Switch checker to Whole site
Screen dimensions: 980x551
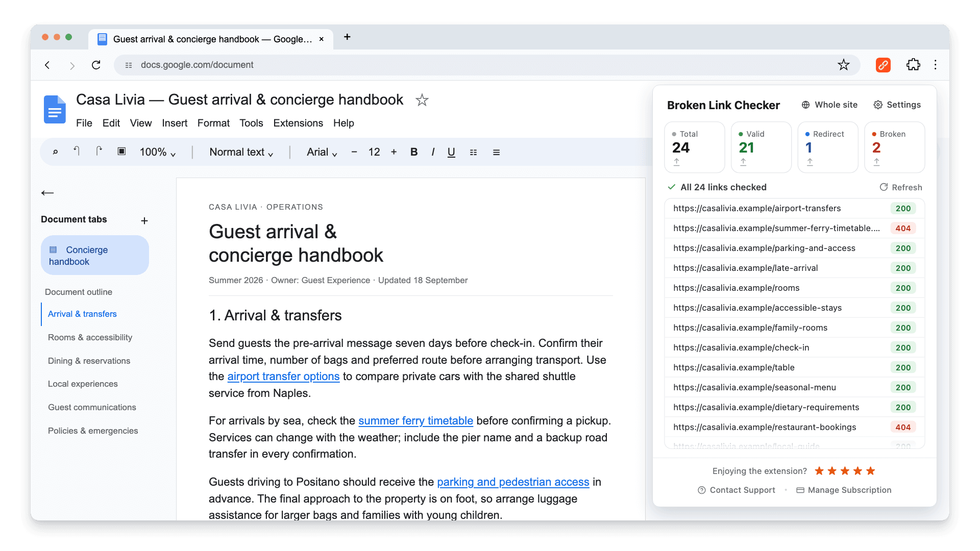[829, 105]
